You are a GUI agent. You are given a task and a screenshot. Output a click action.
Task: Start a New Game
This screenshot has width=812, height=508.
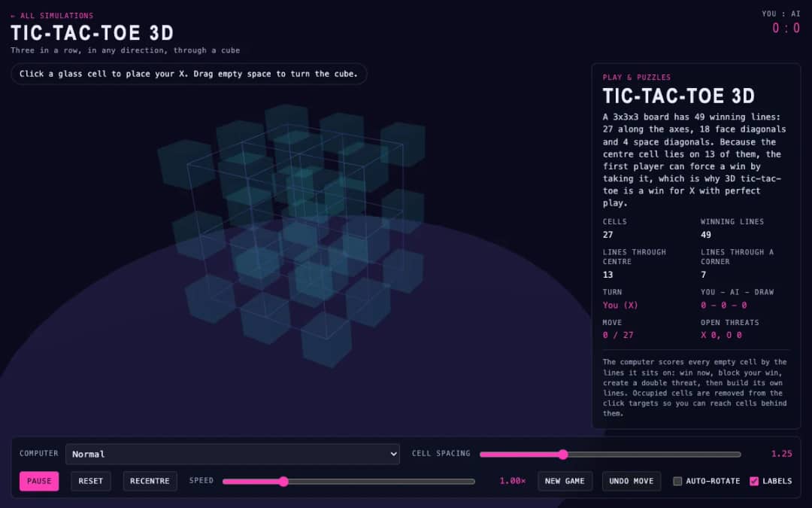click(x=565, y=481)
